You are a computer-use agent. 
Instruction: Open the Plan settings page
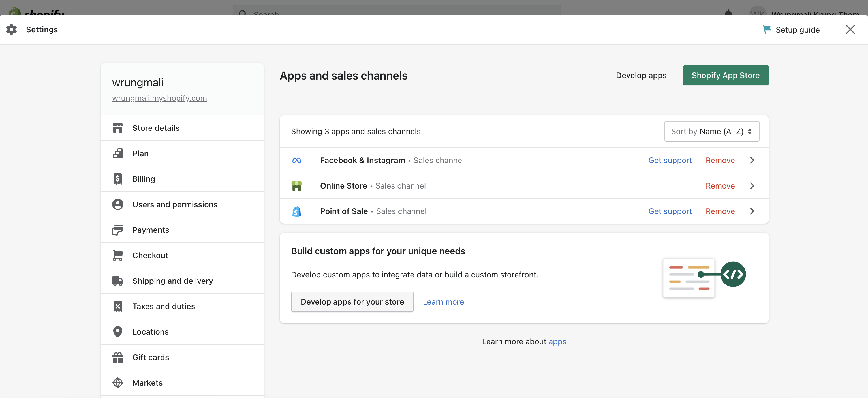pos(182,153)
